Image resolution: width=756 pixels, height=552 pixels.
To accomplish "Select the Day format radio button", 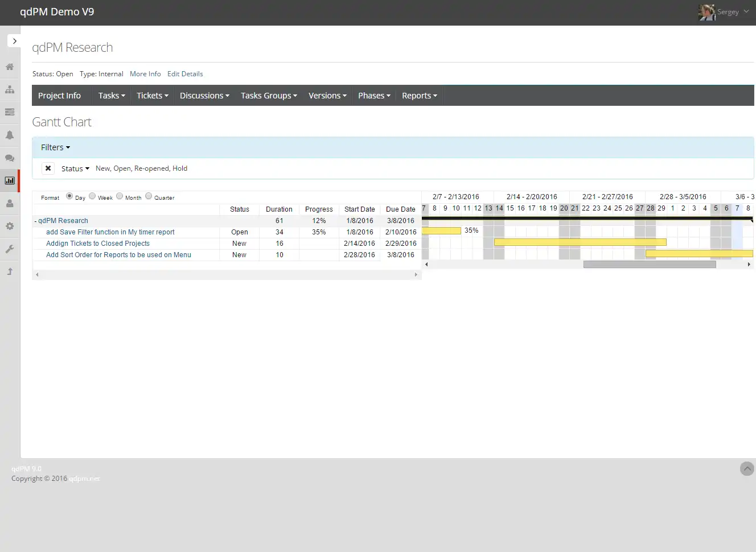I will [69, 196].
